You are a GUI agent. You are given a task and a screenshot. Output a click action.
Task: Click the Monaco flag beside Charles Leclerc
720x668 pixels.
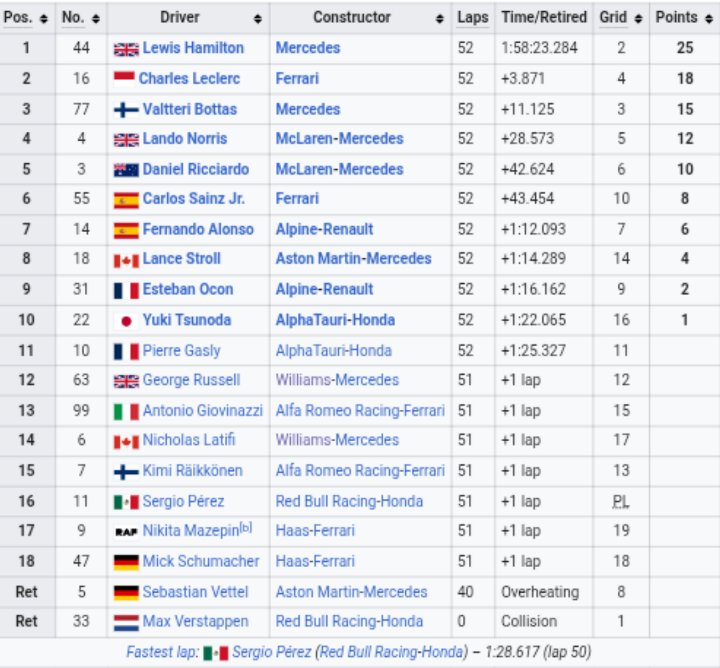124,79
